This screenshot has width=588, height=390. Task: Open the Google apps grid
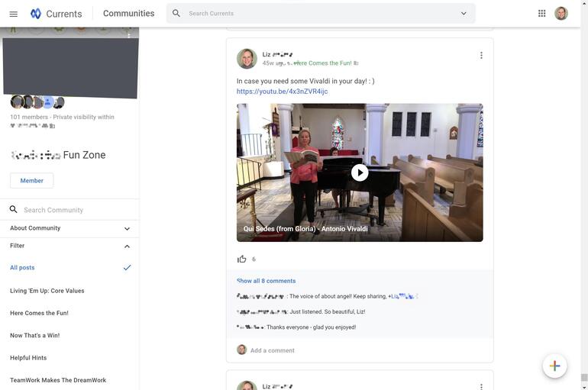coord(541,14)
